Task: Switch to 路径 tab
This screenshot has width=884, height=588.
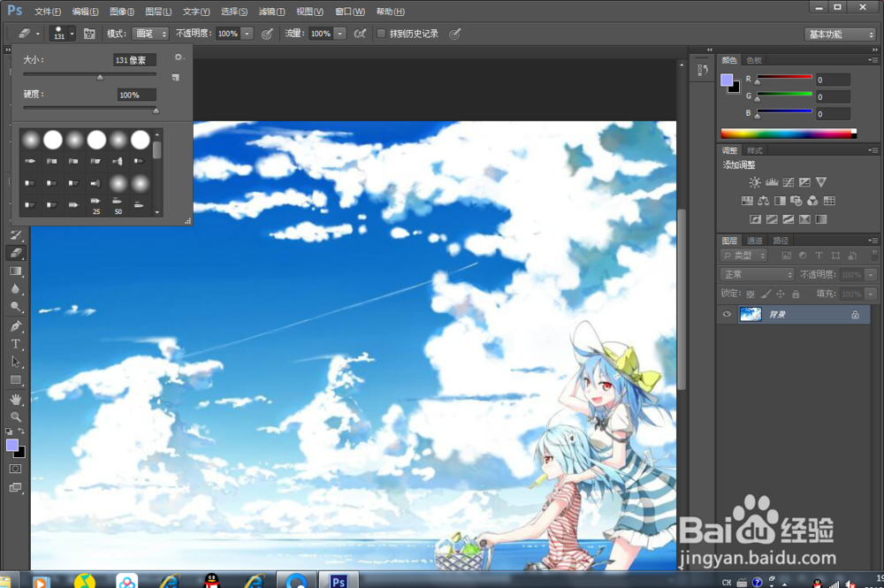Action: point(781,241)
